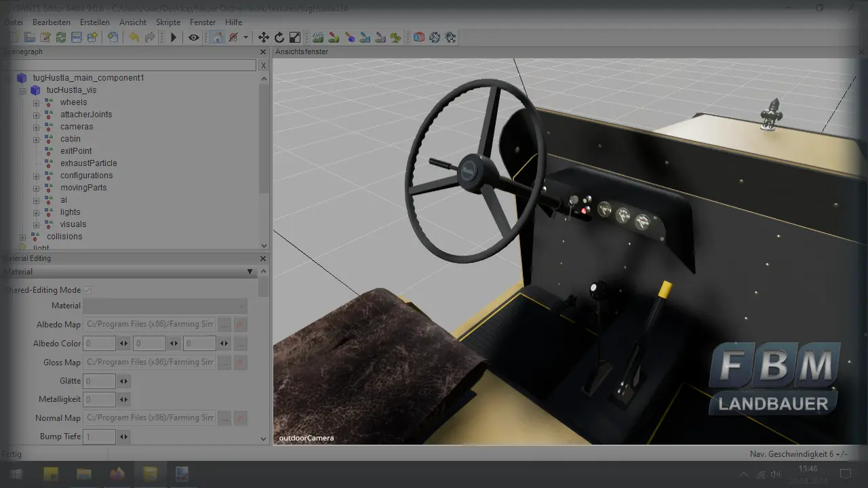Click browse button for Albedo Map
The height and width of the screenshot is (488, 868).
[x=224, y=325]
